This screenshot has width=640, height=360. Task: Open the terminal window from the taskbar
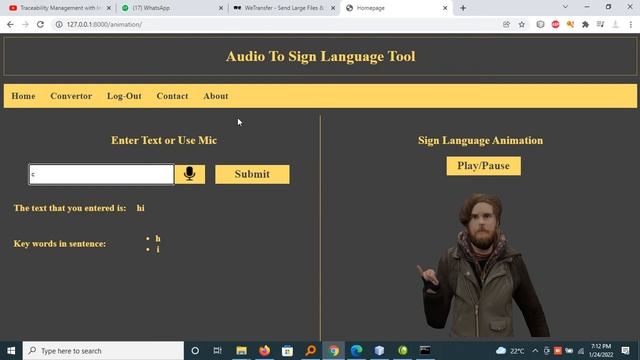tap(425, 351)
